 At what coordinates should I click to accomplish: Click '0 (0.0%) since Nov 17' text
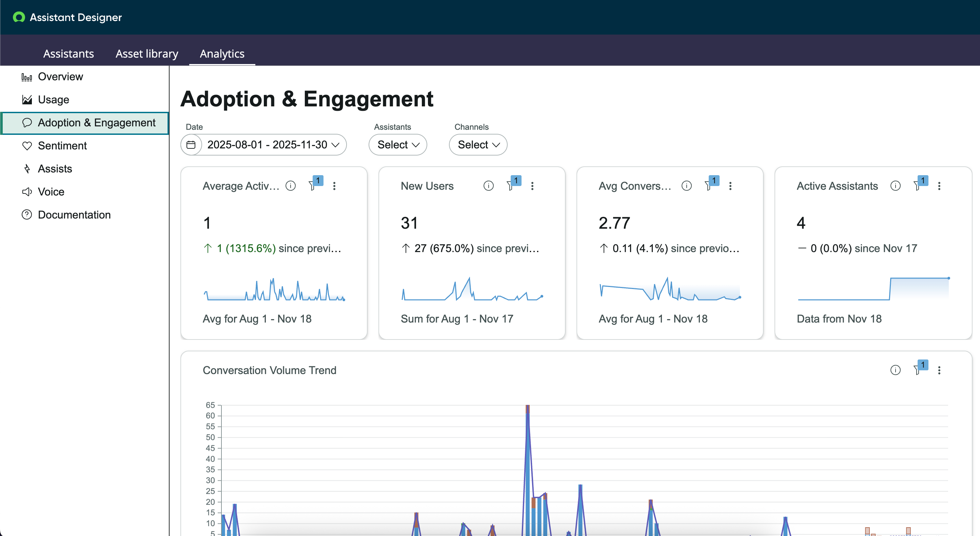coord(864,249)
